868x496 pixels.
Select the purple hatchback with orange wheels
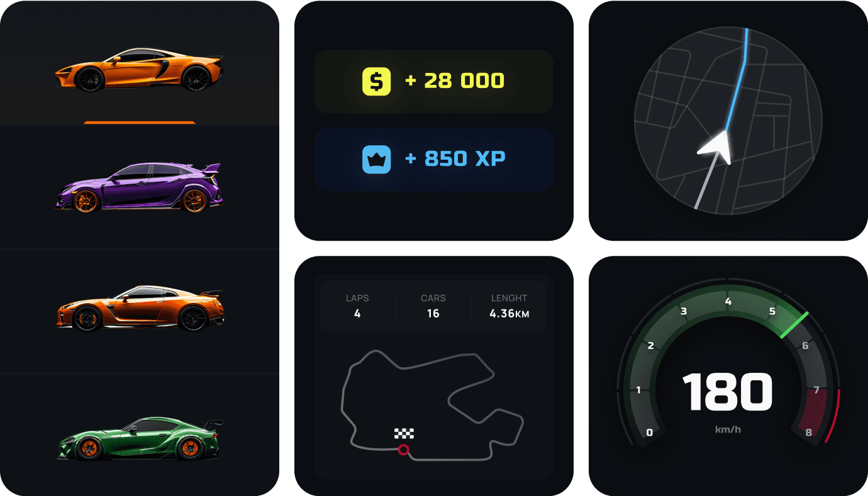pyautogui.click(x=139, y=187)
